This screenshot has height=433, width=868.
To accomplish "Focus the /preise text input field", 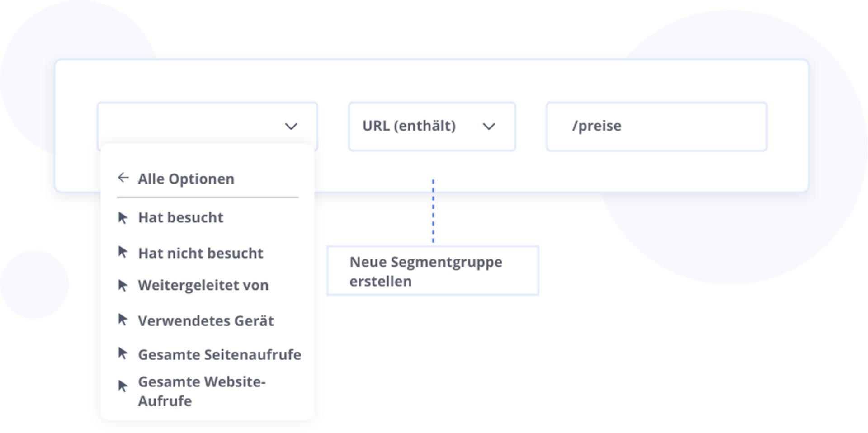I will pyautogui.click(x=656, y=127).
